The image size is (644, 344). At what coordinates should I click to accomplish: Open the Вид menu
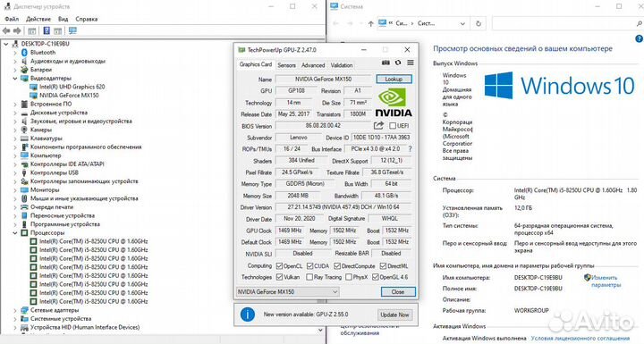tap(63, 19)
